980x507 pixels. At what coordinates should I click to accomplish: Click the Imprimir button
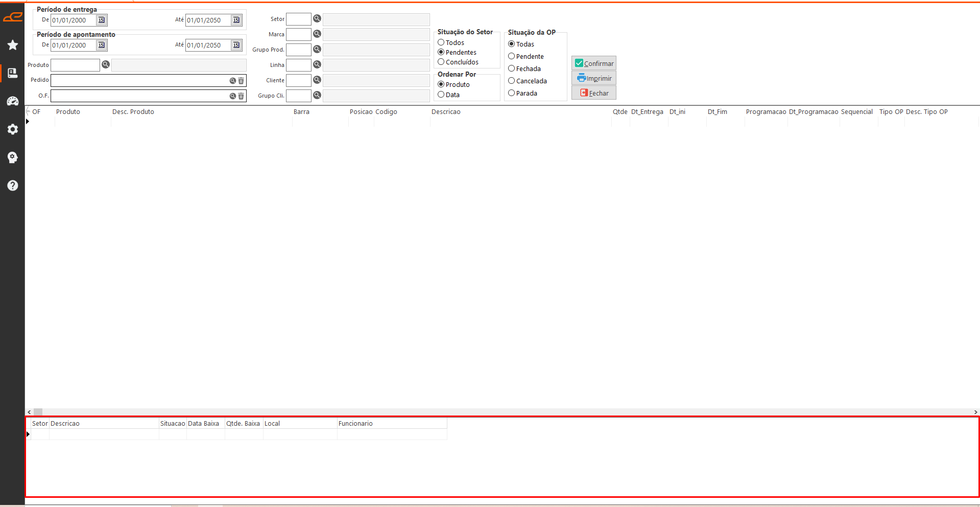tap(594, 78)
